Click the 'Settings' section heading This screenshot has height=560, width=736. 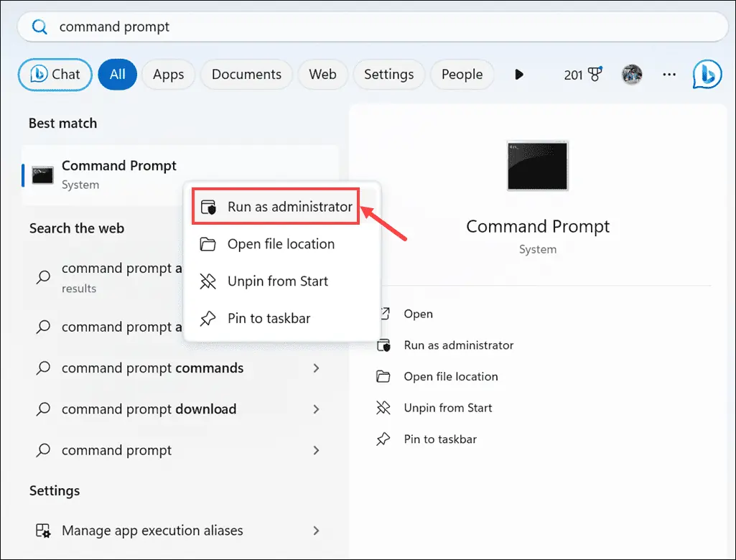(x=55, y=491)
